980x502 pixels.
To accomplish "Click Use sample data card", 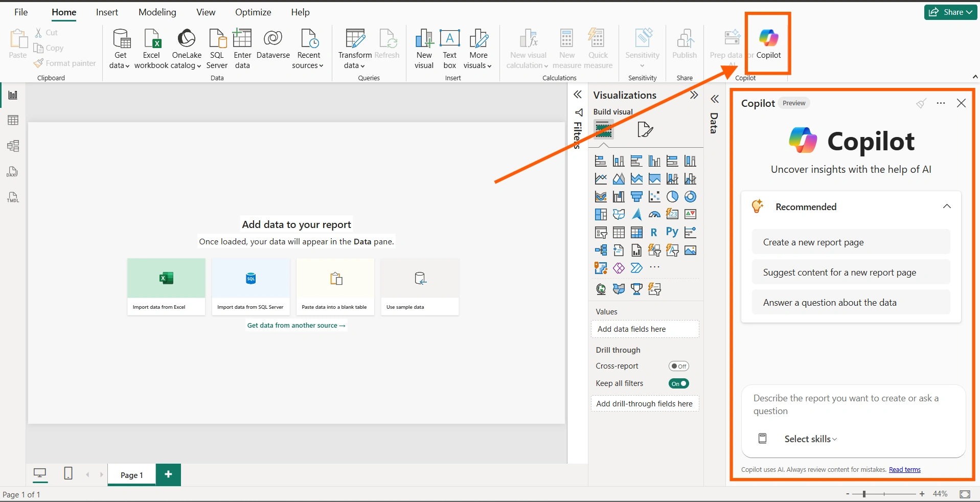I will coord(420,287).
